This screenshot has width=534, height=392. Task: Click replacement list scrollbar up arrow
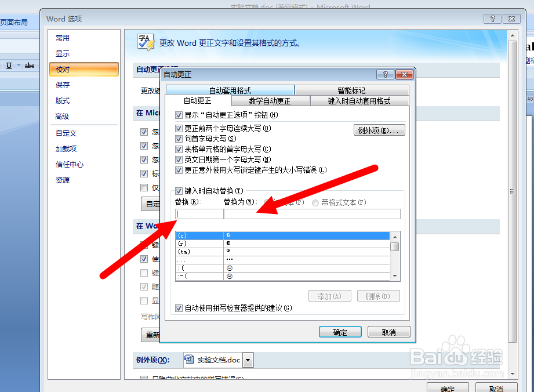point(395,237)
